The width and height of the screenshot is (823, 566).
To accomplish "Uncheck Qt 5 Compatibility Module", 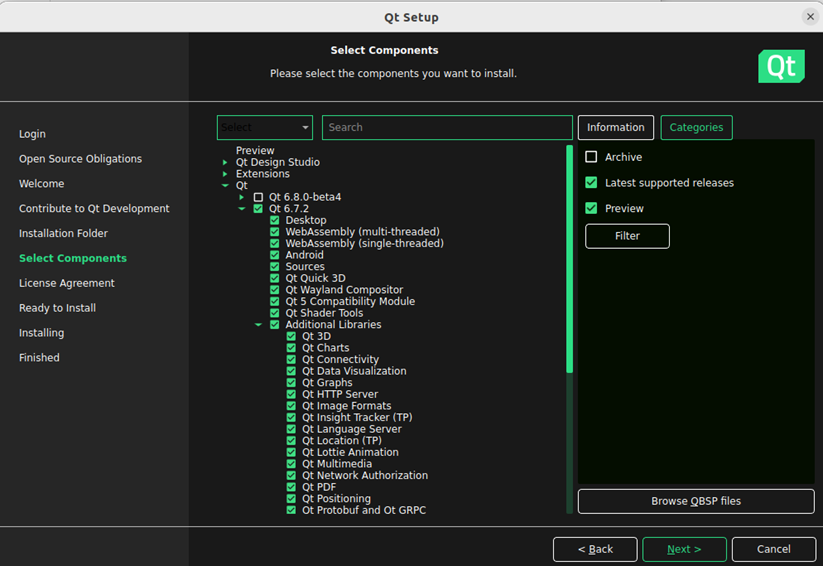I will click(275, 301).
